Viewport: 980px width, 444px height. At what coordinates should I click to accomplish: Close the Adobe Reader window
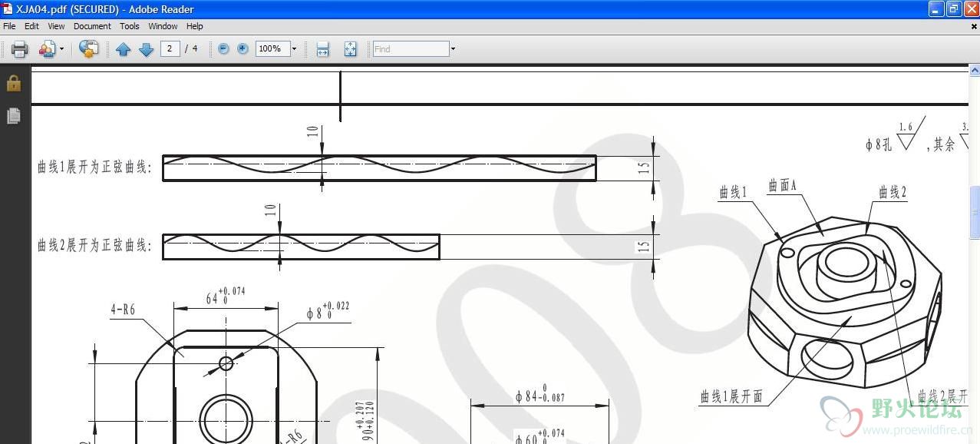[x=971, y=9]
